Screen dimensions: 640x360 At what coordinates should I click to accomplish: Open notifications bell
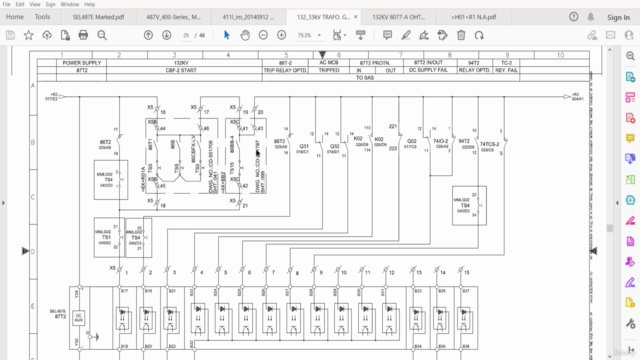coord(591,17)
